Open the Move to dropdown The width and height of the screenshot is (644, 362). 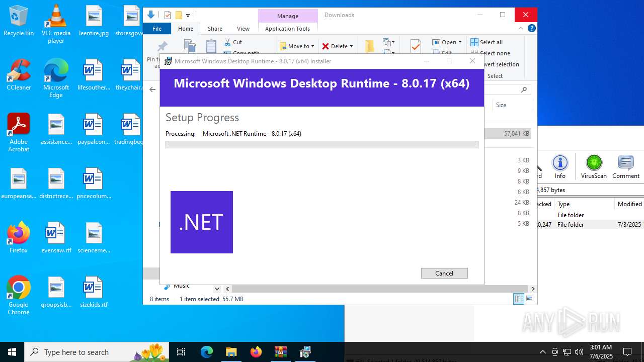[297, 46]
